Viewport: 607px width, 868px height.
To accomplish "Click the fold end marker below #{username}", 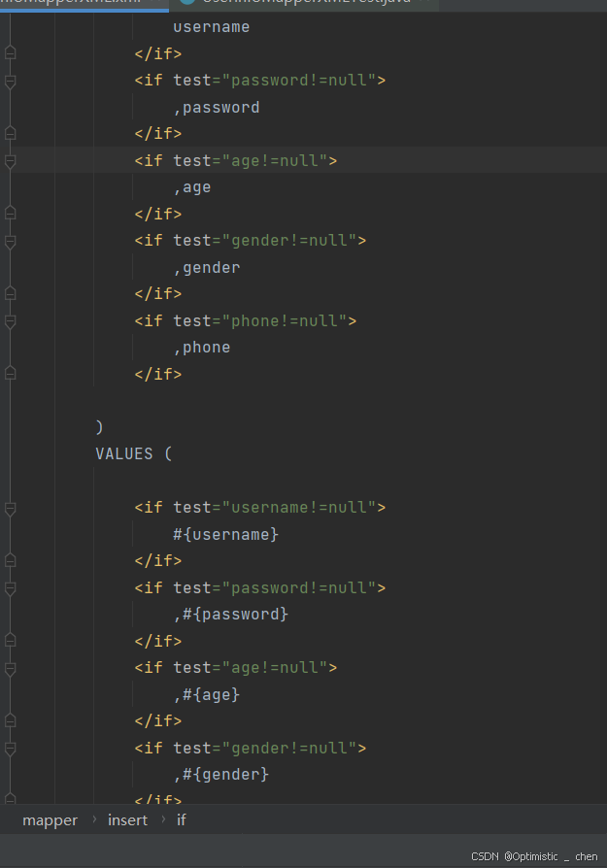I will [10, 561].
